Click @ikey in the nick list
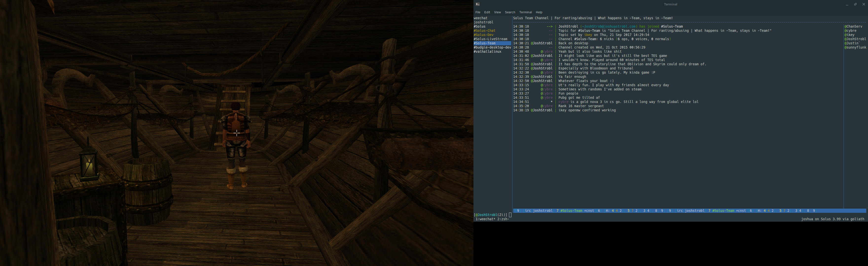The image size is (868, 266). click(x=849, y=35)
